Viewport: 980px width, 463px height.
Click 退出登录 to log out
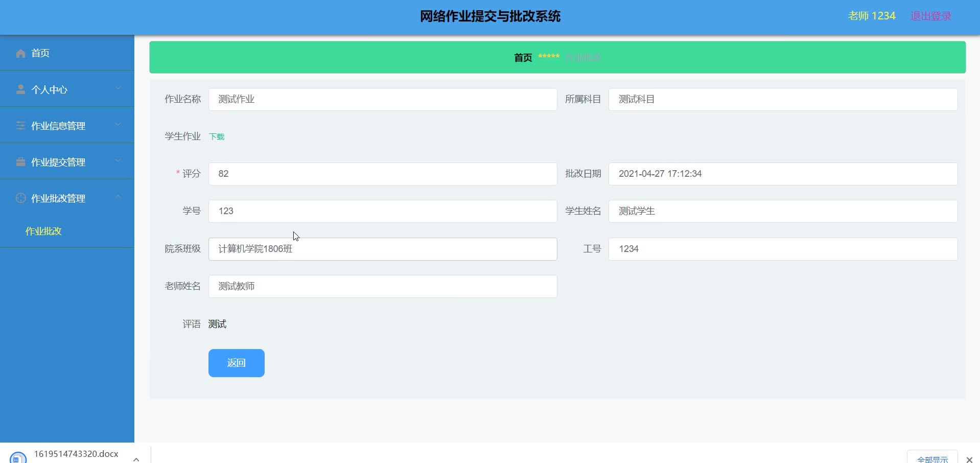pyautogui.click(x=931, y=16)
